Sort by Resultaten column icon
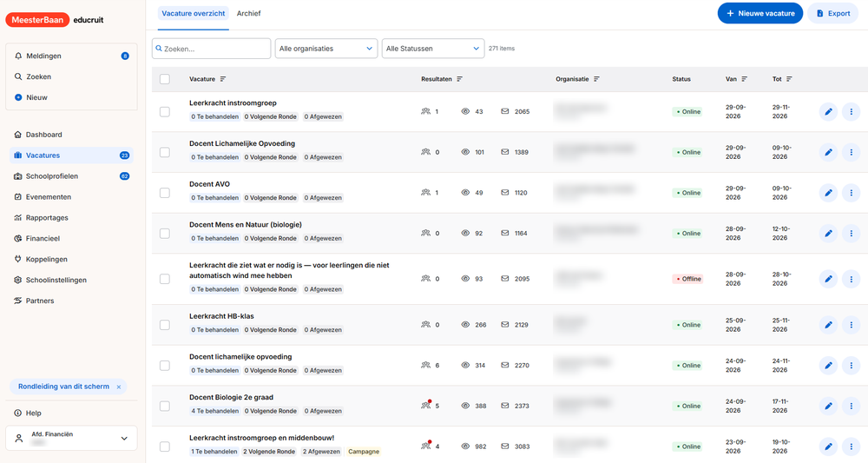The height and width of the screenshot is (463, 868). [459, 79]
